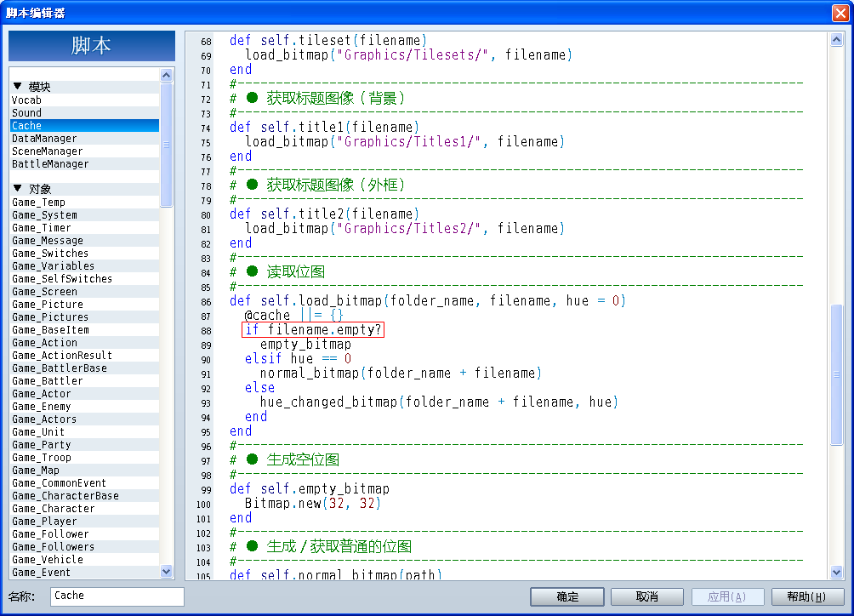This screenshot has height=616, width=854.
Task: Select Game_System in script list
Action: coord(84,215)
